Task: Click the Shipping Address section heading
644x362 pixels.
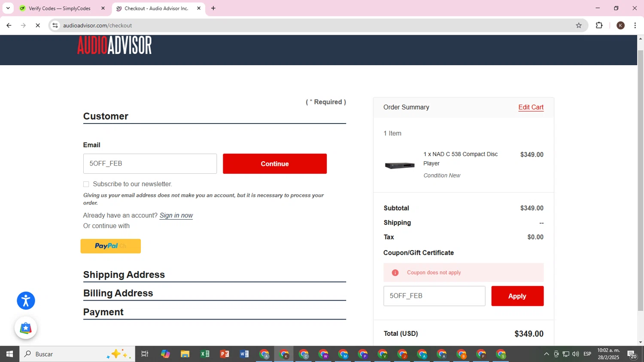Action: [x=124, y=275]
